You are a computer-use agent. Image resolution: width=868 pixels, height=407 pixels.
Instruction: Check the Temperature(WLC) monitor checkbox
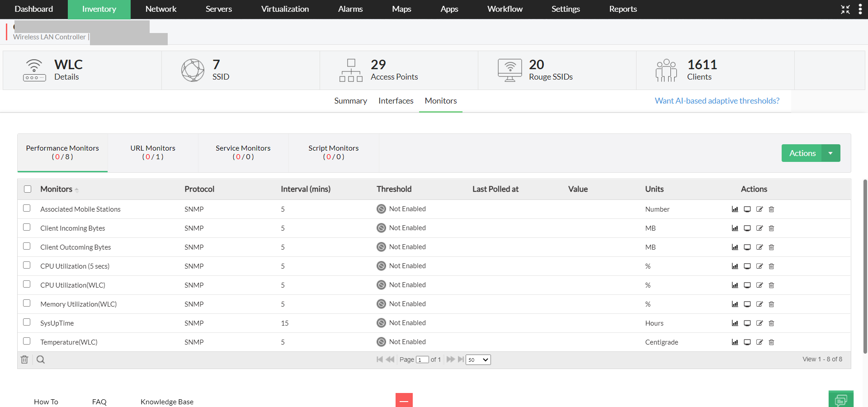(27, 341)
